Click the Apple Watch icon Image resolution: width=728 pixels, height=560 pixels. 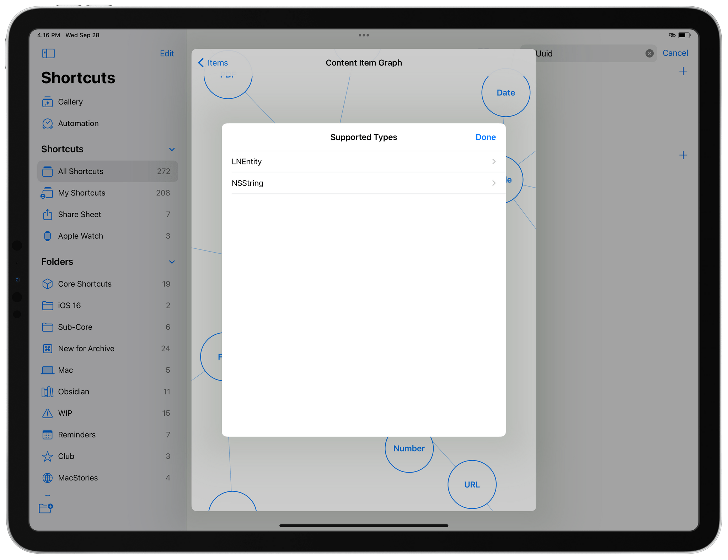point(47,236)
